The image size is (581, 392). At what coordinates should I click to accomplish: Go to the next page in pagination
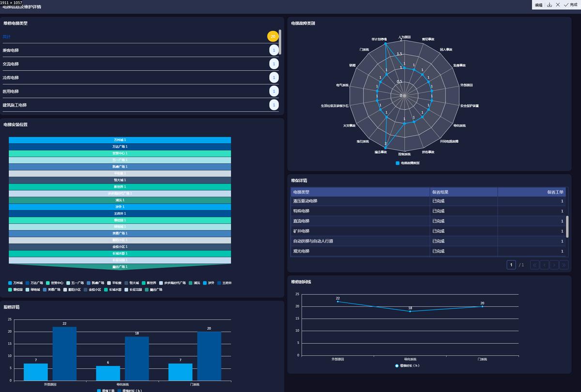coord(554,265)
